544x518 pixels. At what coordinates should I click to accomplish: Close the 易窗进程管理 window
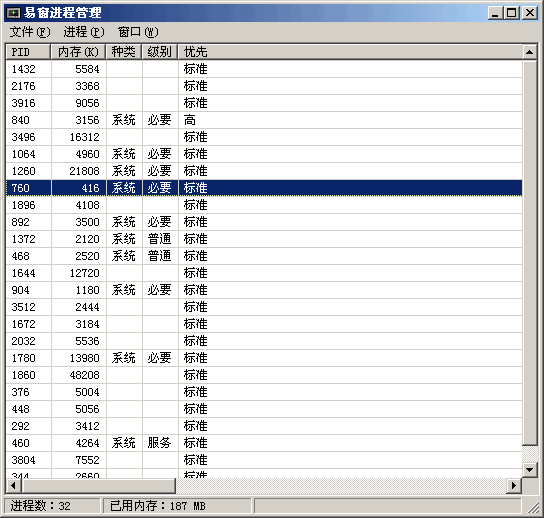530,13
